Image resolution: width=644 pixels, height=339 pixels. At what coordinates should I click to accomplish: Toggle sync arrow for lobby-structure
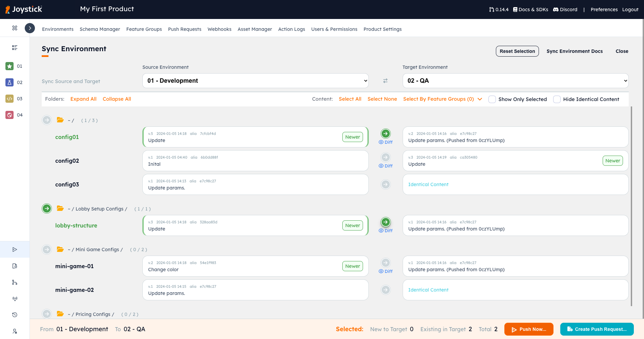click(x=386, y=222)
